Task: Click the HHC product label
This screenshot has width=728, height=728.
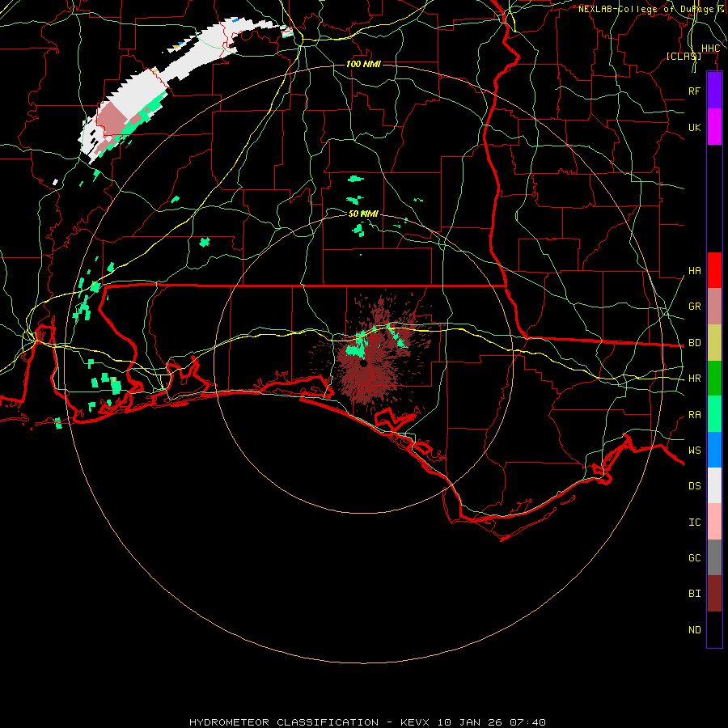Action: coord(710,49)
